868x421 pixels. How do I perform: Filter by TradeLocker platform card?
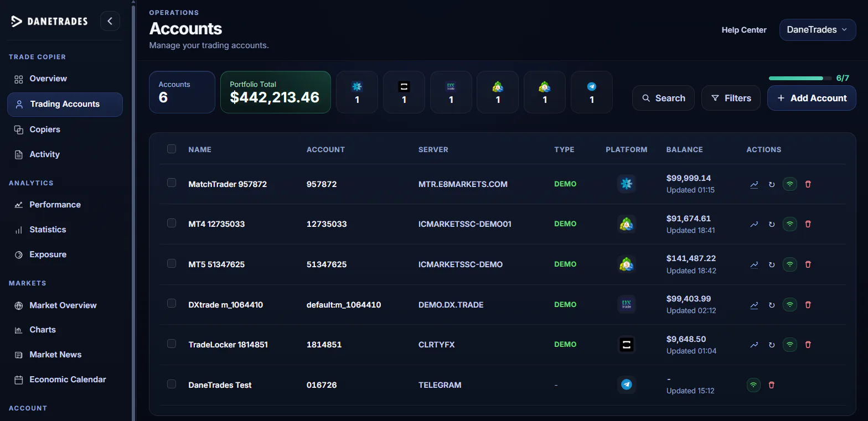[404, 92]
